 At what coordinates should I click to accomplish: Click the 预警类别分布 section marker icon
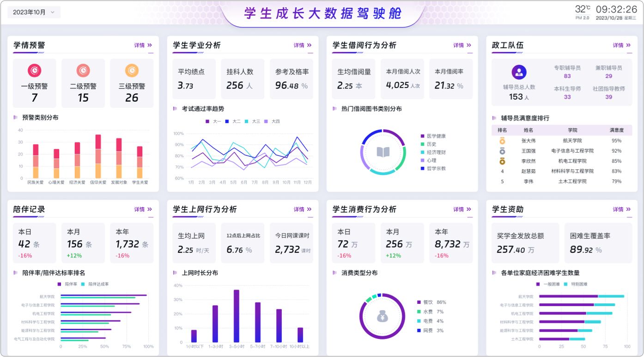(x=16, y=117)
